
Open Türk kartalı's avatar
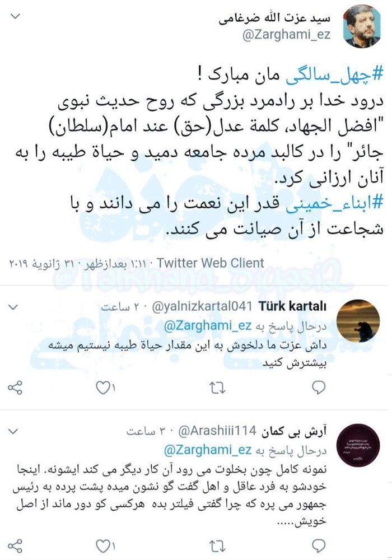[x=358, y=321]
